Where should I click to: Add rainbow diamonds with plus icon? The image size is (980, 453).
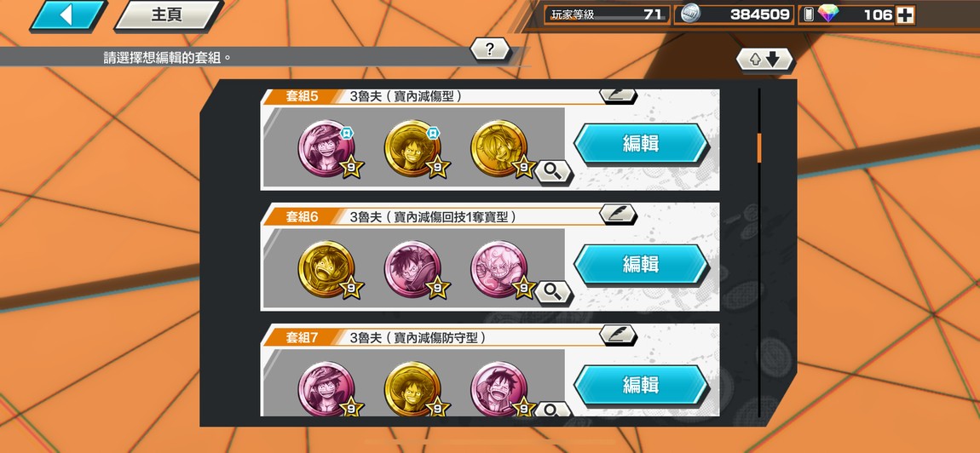tap(905, 15)
